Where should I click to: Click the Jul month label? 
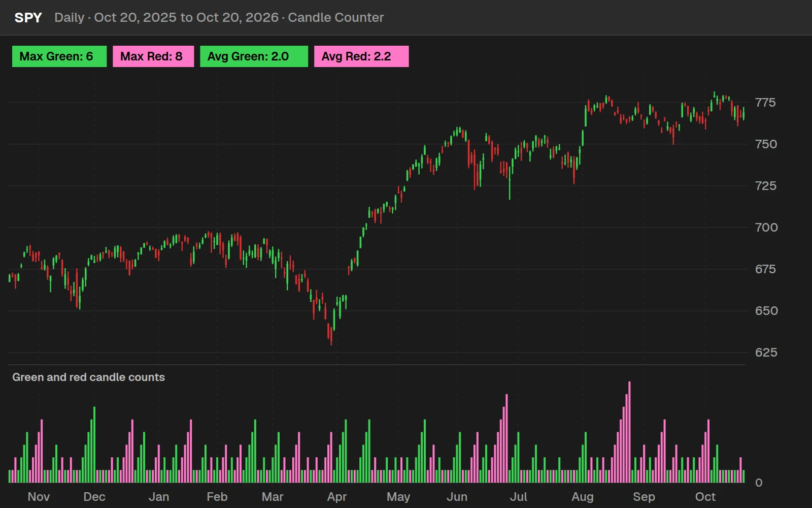click(519, 497)
